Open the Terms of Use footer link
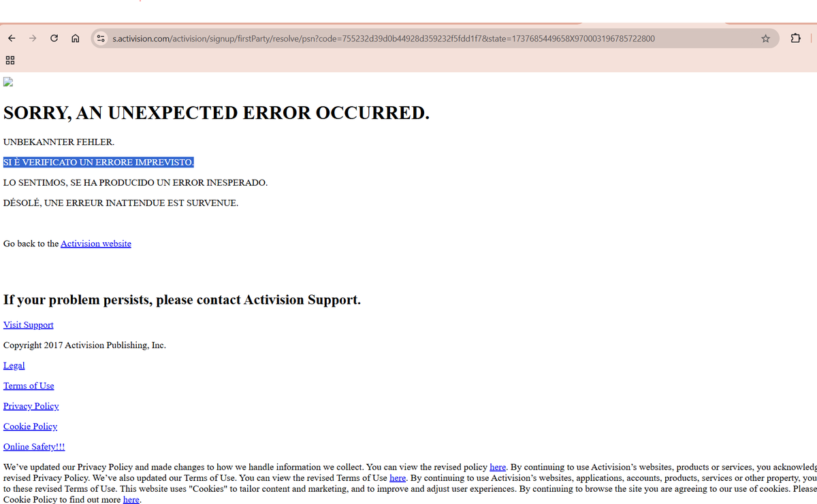The width and height of the screenshot is (817, 504). pos(29,386)
